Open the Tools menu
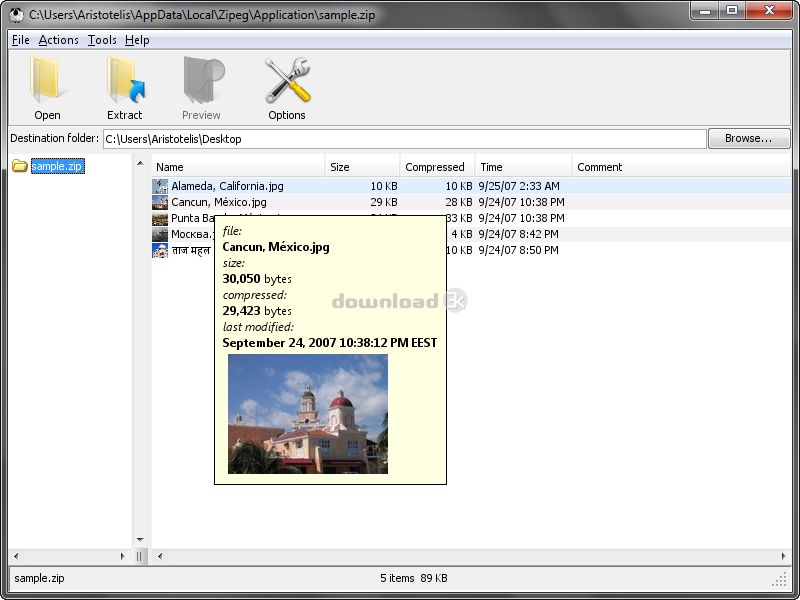The image size is (800, 600). [101, 40]
